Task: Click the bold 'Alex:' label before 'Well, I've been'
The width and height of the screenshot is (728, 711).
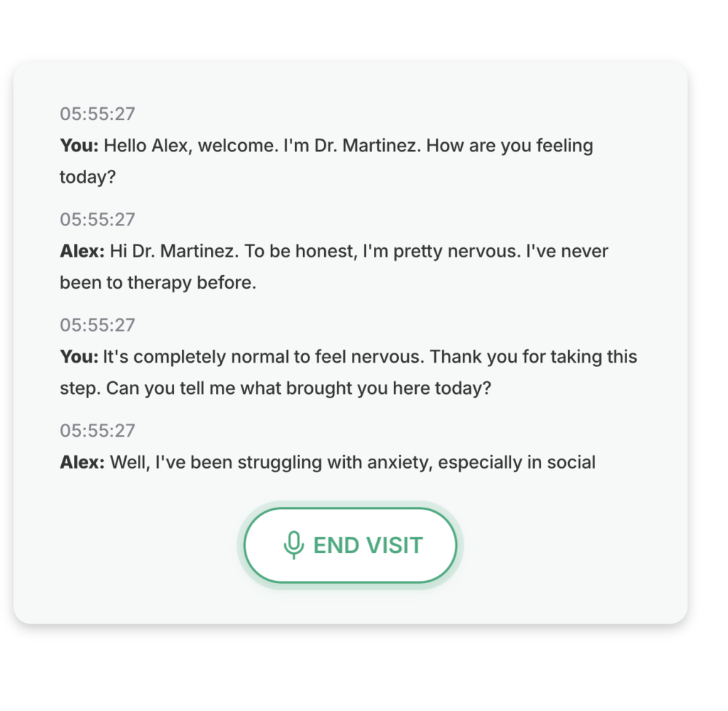Action: [82, 462]
